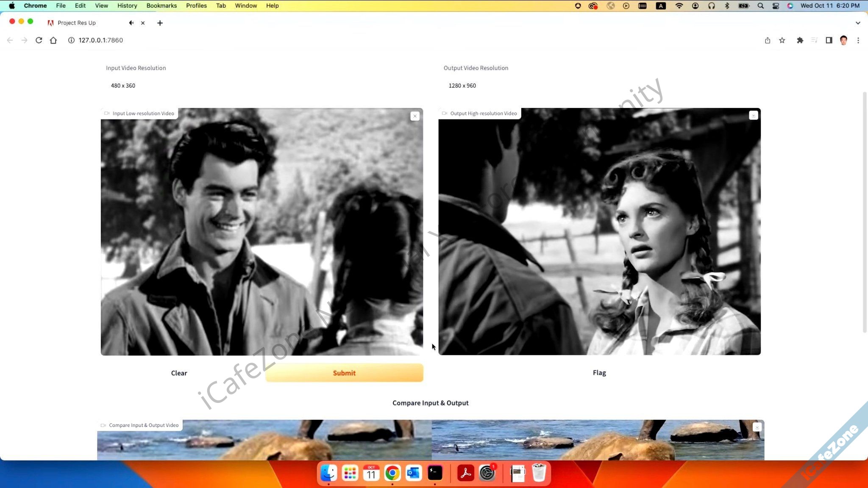Open the Bookmarks menu
The height and width of the screenshot is (488, 868).
161,6
